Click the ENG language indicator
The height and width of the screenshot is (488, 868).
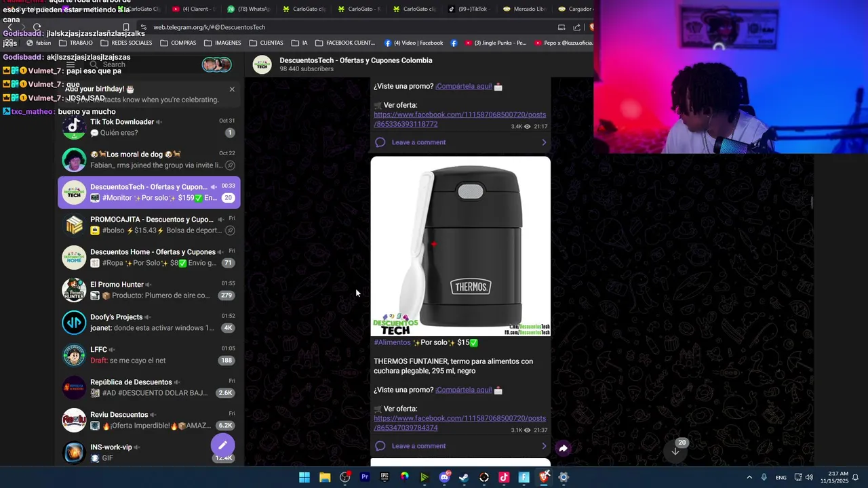click(781, 477)
